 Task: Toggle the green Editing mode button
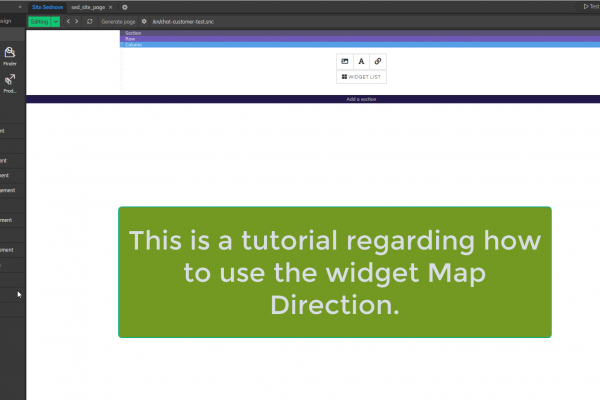tap(39, 21)
